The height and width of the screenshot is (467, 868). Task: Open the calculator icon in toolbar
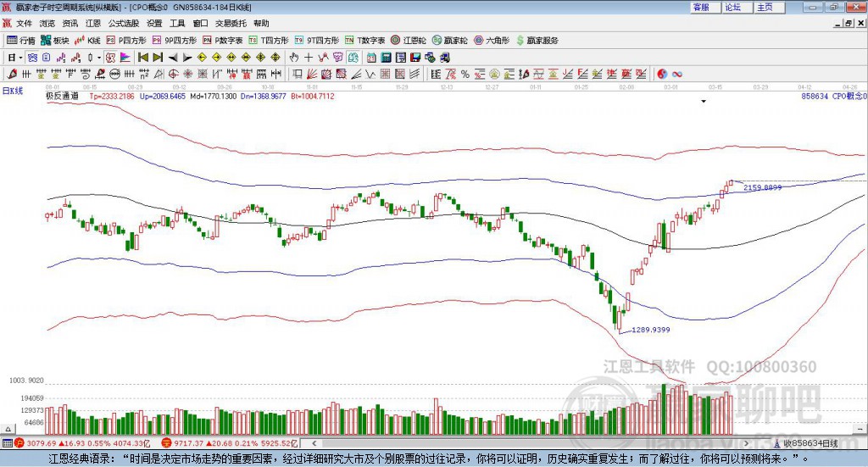click(x=387, y=58)
